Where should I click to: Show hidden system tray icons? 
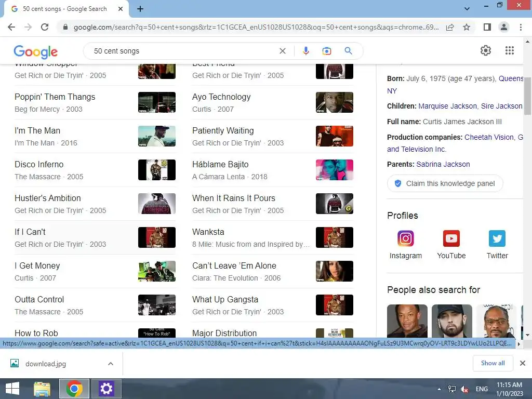(439, 389)
